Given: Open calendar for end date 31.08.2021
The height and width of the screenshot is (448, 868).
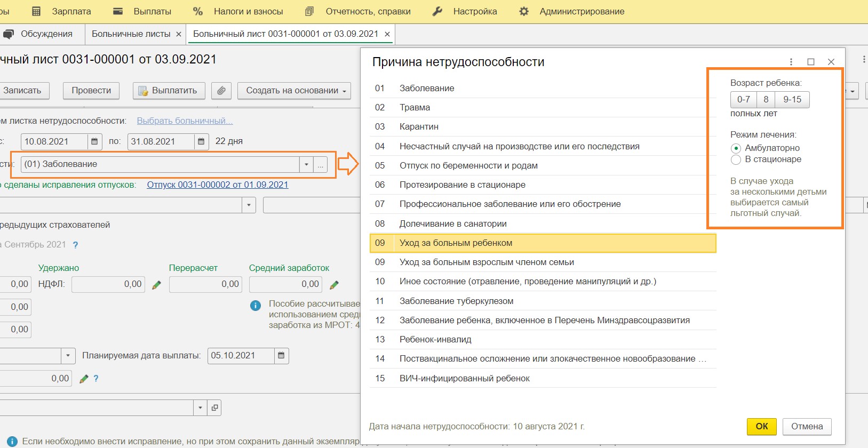Looking at the screenshot, I should click(201, 141).
